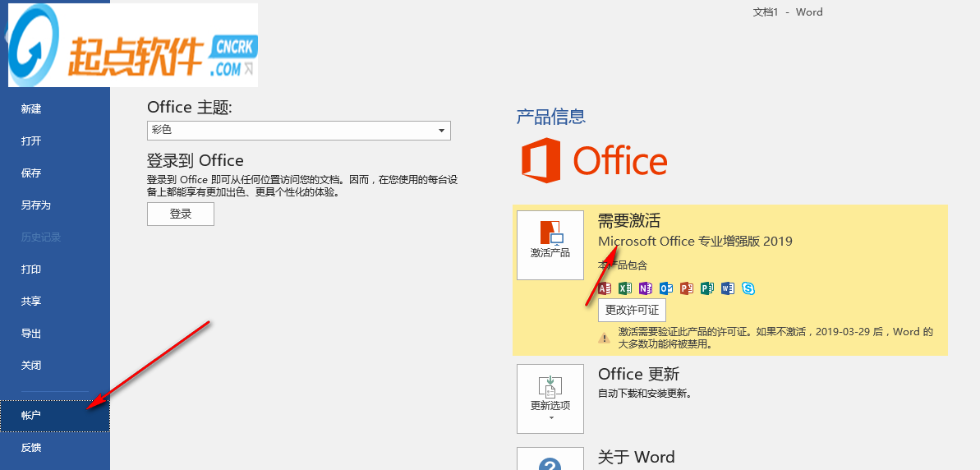
Task: Click the 产品信息 heading text
Action: pos(550,116)
